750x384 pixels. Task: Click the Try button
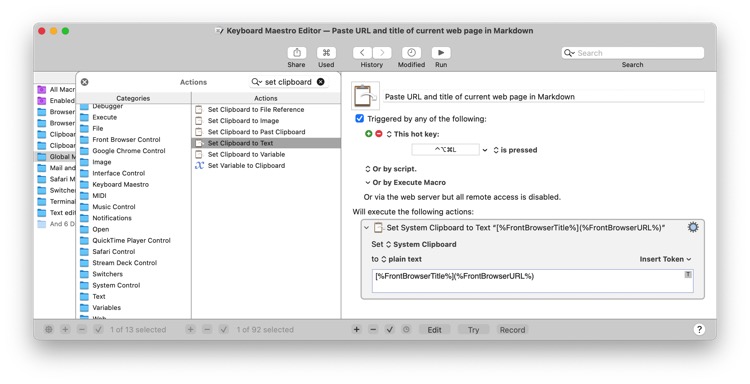pyautogui.click(x=474, y=329)
